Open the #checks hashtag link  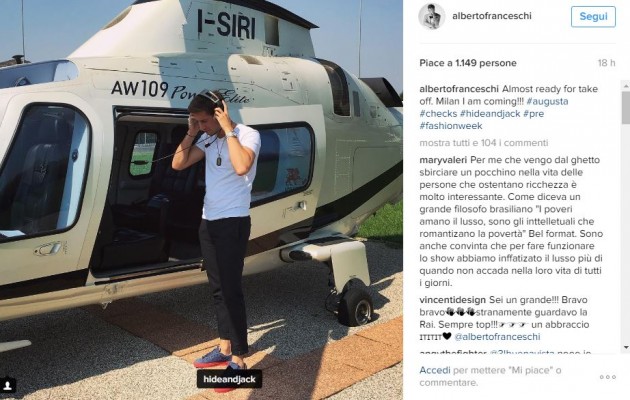point(438,114)
